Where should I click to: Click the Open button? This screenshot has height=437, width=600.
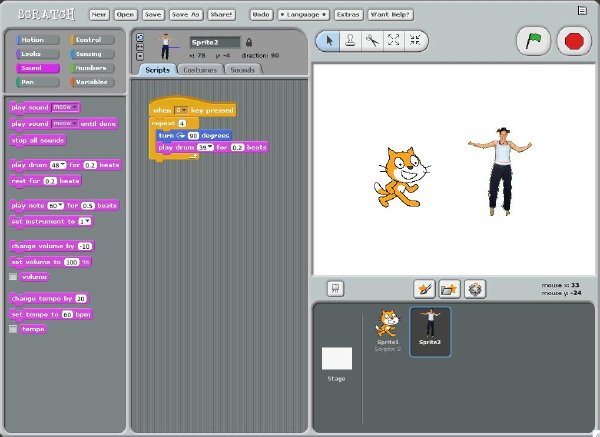point(126,15)
